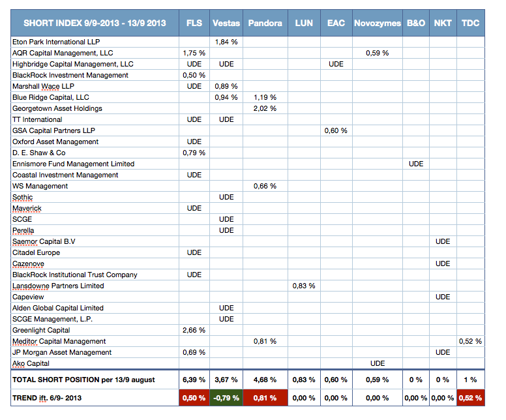
Task: Click the green -0,79 % Vestas trend cell
Action: coord(226,398)
